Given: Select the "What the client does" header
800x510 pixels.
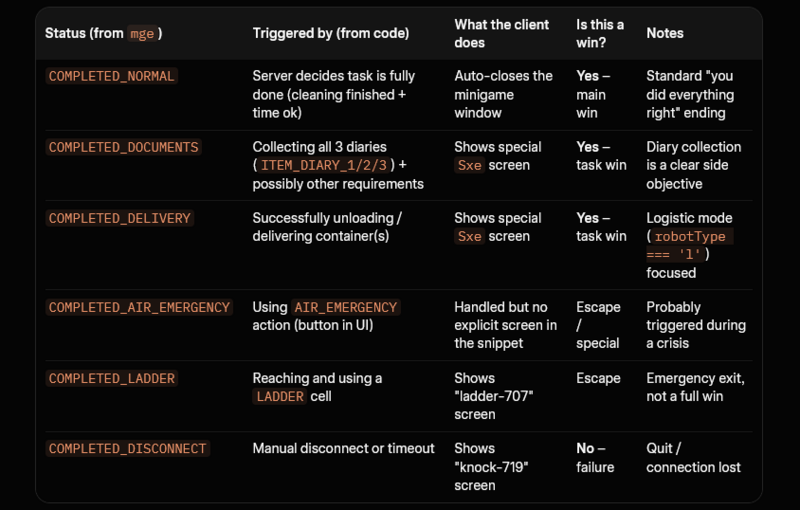Looking at the screenshot, I should (x=502, y=33).
